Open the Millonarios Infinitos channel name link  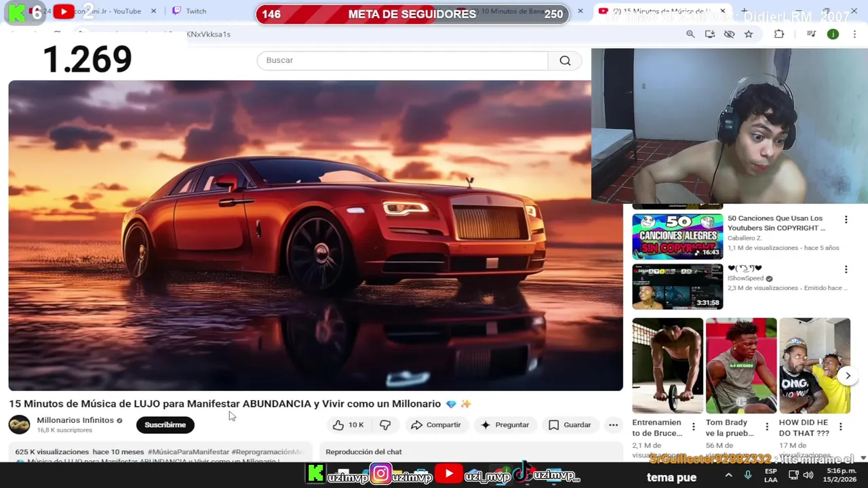[x=75, y=420]
